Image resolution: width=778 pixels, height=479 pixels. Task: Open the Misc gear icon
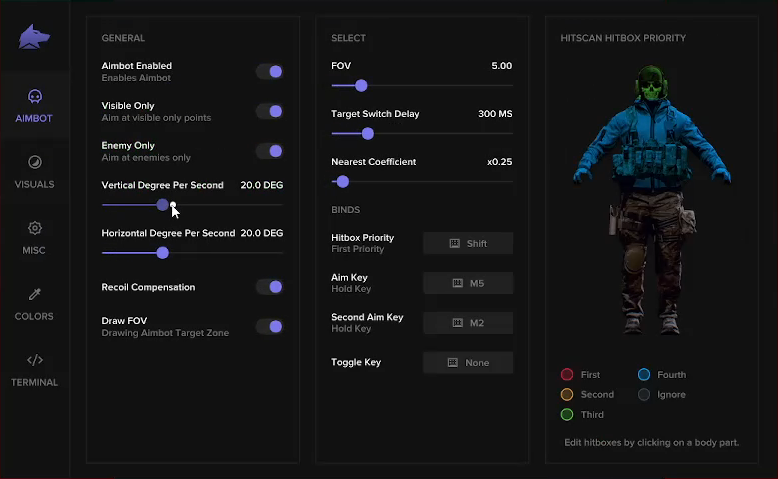[x=35, y=228]
